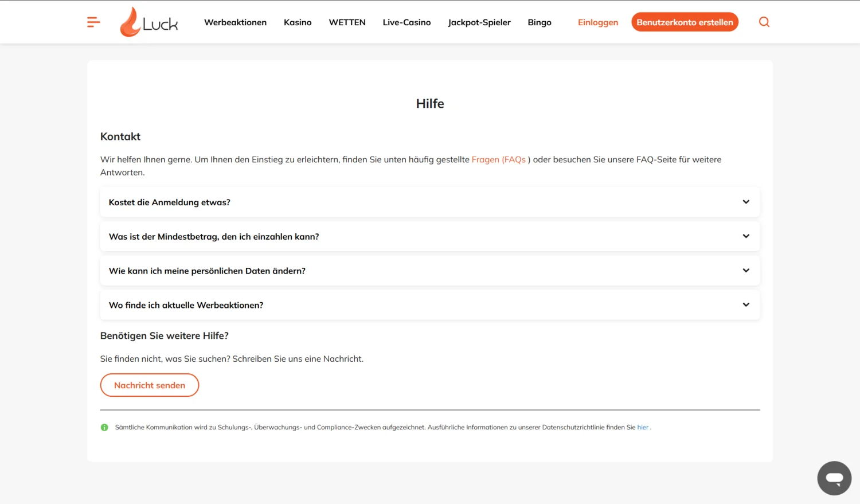Open the Jackpot-Spieler page
Viewport: 860px width, 504px height.
(479, 22)
